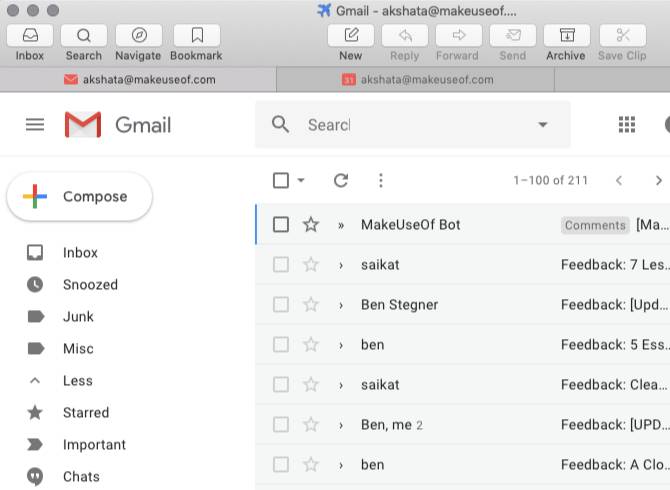
Task: Star the MakeUseOf Bot email
Action: pyautogui.click(x=311, y=225)
